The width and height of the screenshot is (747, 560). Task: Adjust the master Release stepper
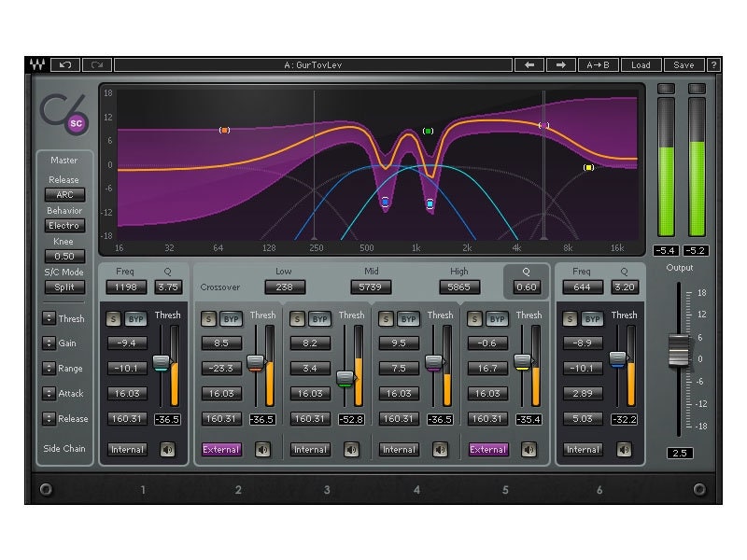pyautogui.click(x=49, y=418)
